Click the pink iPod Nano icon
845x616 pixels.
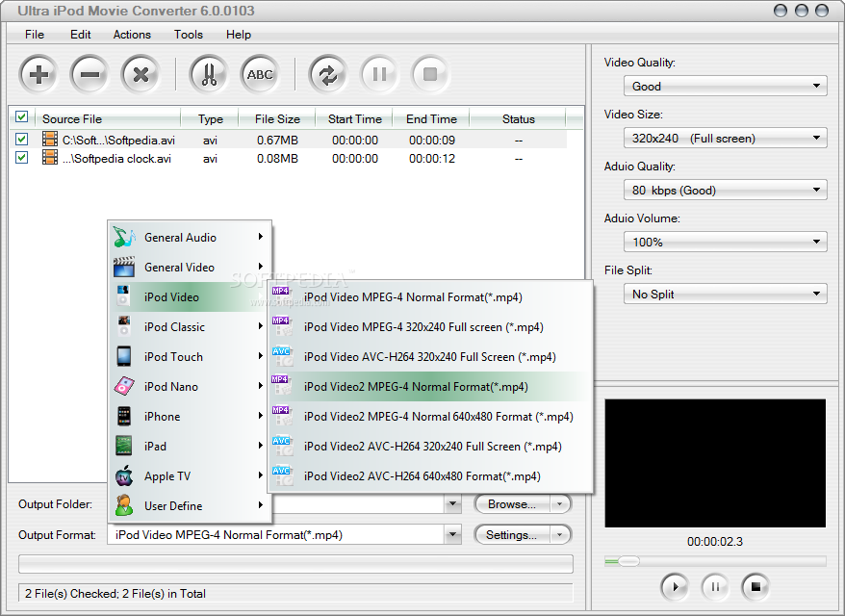coord(124,386)
